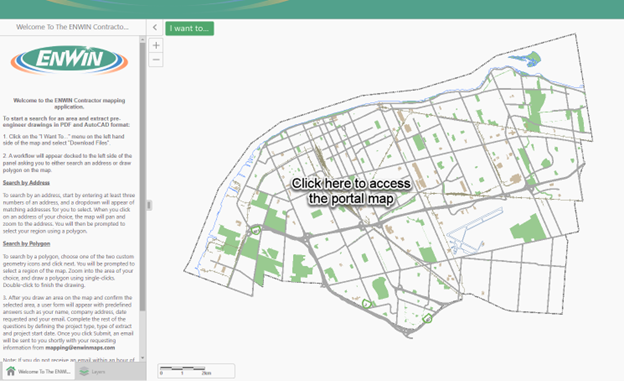Image resolution: width=624 pixels, height=381 pixels.
Task: Click the 'Welcome To The ENWIN Contracto...' panel title
Action: pyautogui.click(x=72, y=27)
